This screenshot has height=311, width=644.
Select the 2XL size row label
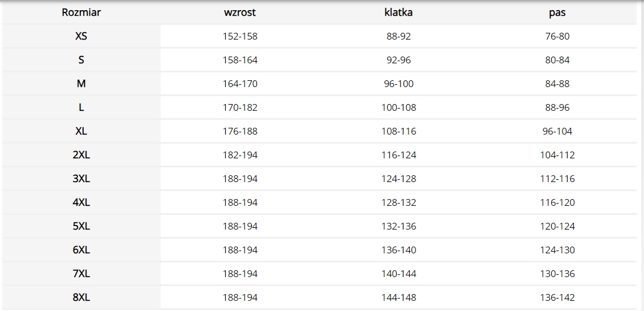(x=81, y=155)
